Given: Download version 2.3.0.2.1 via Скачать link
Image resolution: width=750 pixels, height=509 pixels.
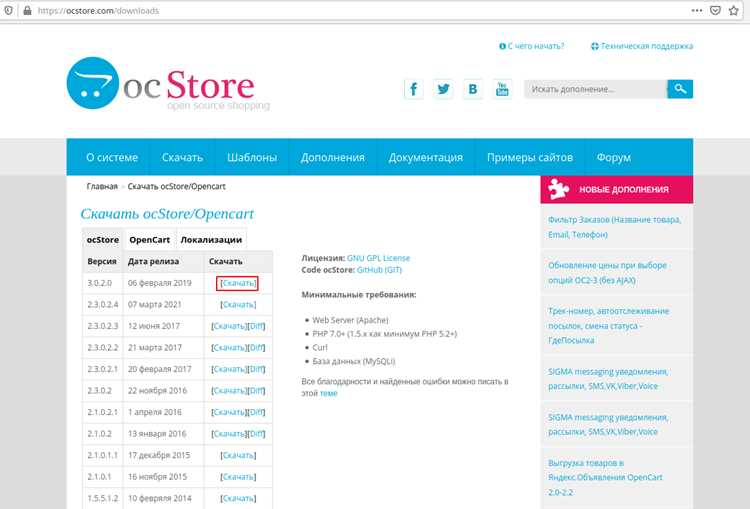Looking at the screenshot, I should [229, 369].
